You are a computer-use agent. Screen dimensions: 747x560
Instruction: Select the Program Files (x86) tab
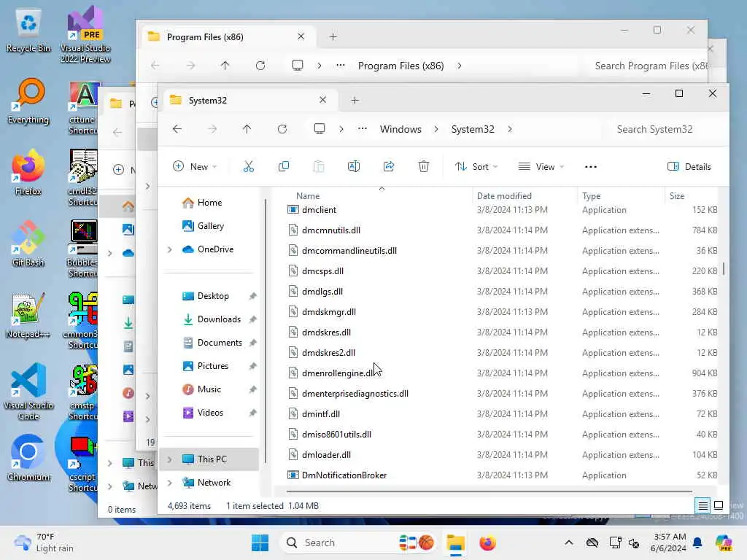click(x=230, y=36)
